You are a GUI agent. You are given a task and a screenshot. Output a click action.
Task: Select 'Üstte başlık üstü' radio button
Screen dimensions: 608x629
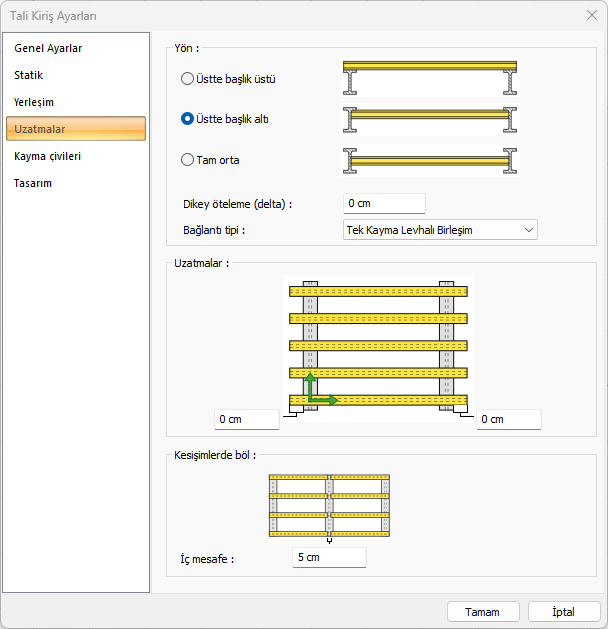[x=188, y=79]
